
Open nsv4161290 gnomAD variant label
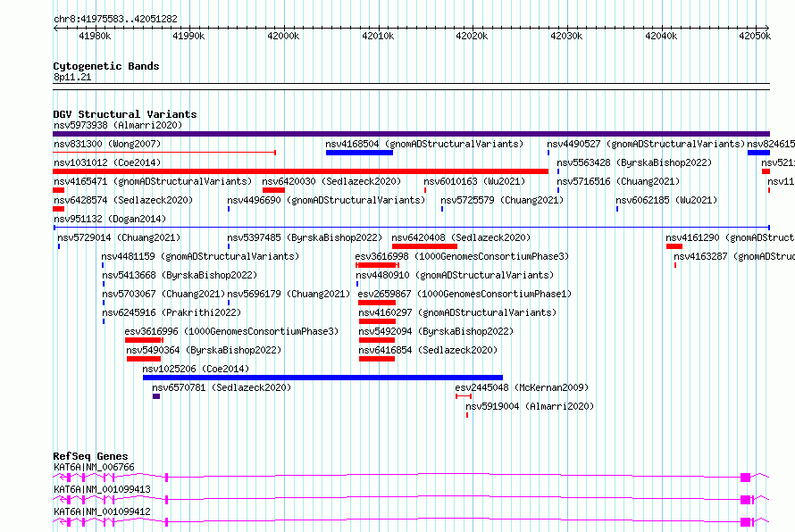pyautogui.click(x=730, y=237)
